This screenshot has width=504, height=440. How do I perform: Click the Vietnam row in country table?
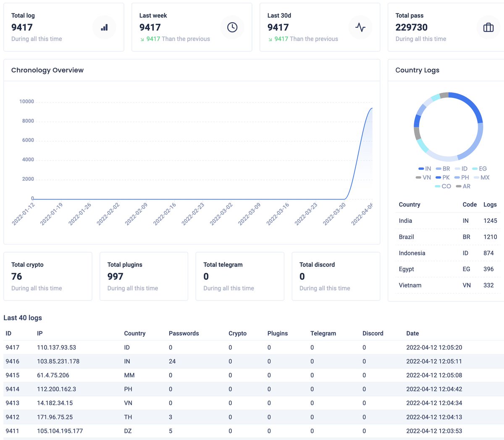(448, 285)
